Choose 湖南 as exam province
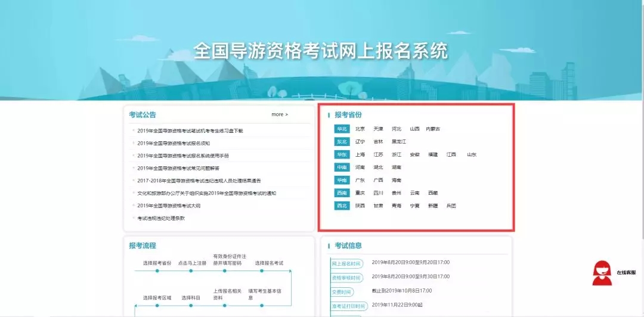This screenshot has height=317, width=644. tap(397, 167)
